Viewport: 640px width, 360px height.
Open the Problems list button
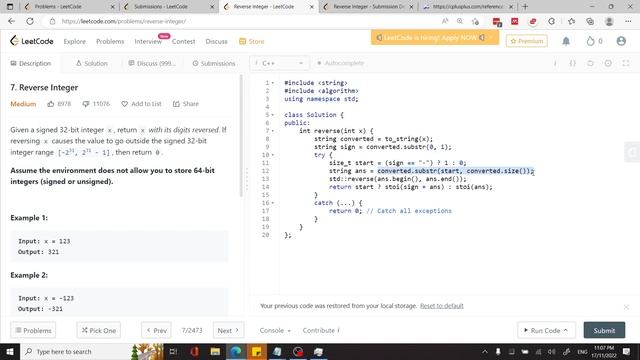pos(33,330)
